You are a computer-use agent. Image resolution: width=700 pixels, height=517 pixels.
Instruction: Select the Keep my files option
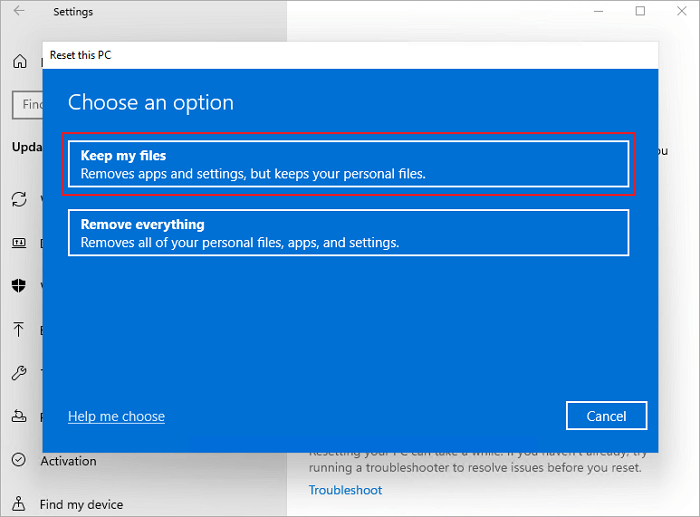[x=348, y=164]
